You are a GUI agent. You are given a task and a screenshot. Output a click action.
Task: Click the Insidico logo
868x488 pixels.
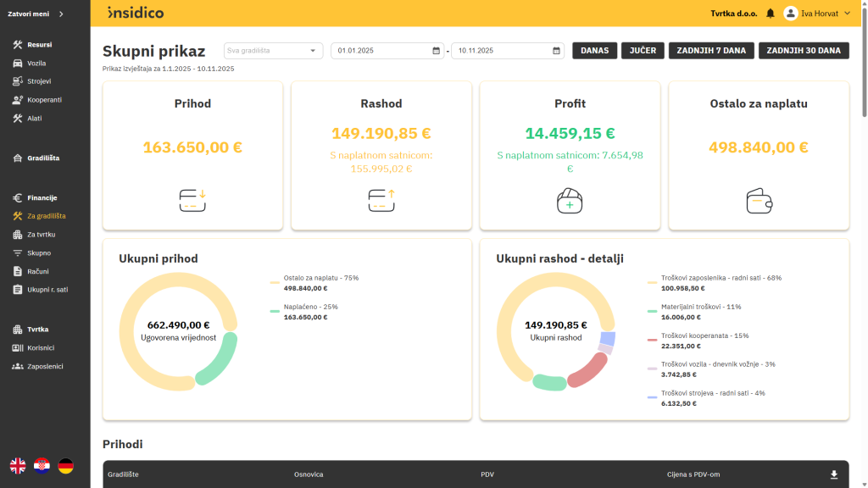click(x=136, y=13)
